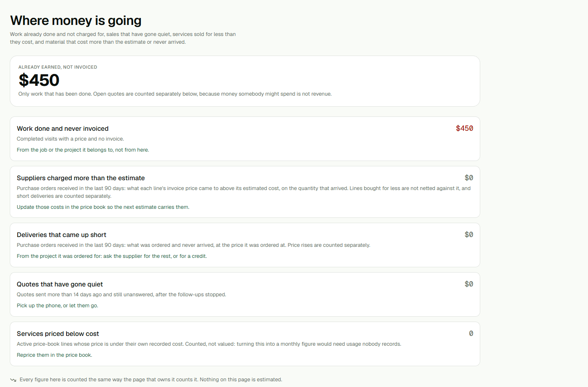Viewport: 588px width, 387px height.
Task: Open the 'Work done and never invoiced' card title
Action: pyautogui.click(x=62, y=128)
